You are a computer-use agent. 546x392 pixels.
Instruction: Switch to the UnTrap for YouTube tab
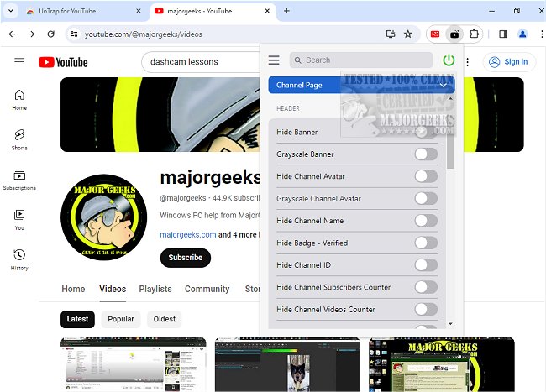pos(81,11)
